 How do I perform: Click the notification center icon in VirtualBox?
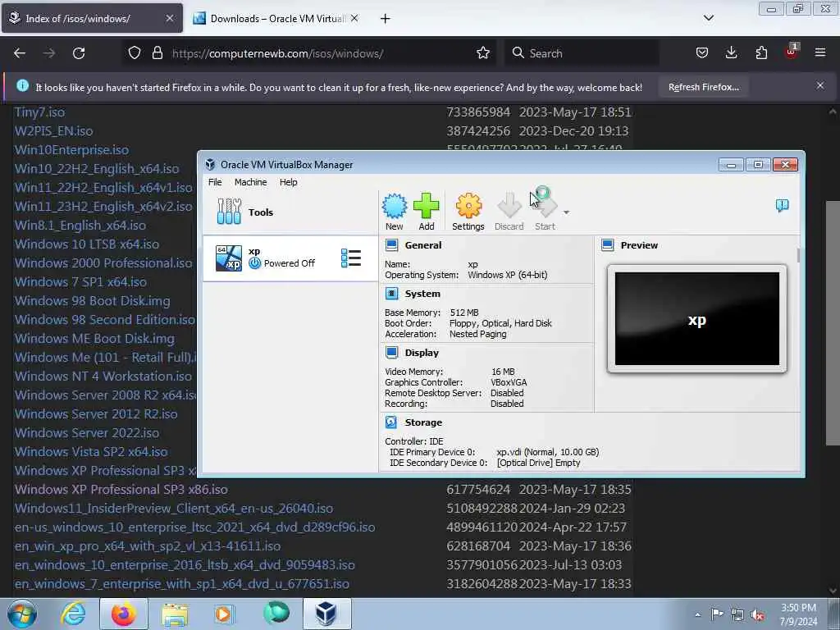782,205
